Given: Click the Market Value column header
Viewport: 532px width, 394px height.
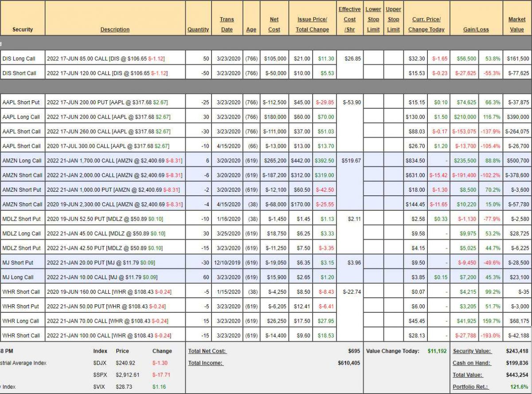Looking at the screenshot, I should [516, 24].
